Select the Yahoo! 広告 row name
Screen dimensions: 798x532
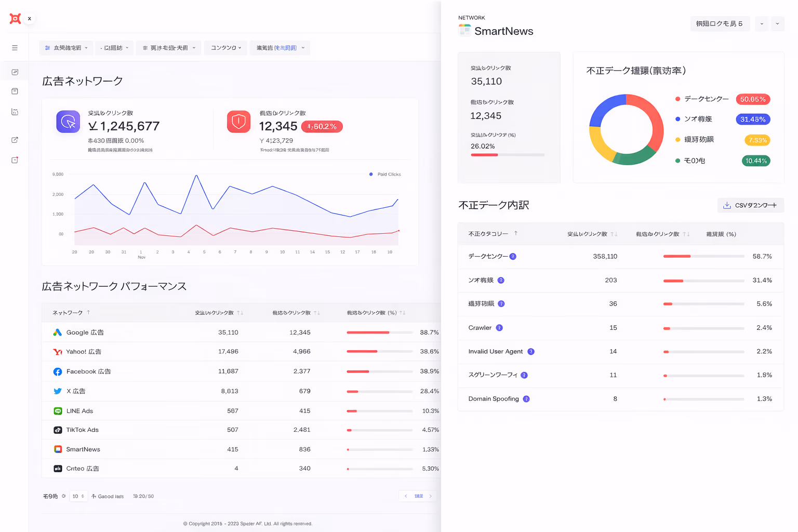pos(84,352)
